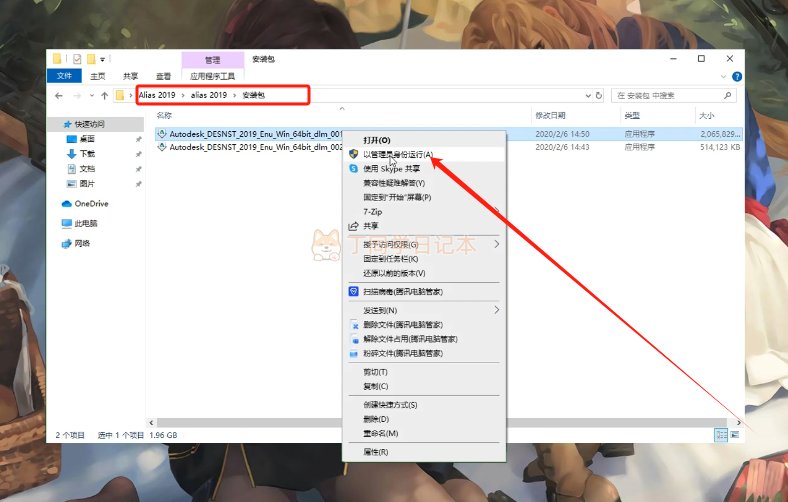Open 桌面 in the navigation pane
This screenshot has height=502, width=788.
click(x=87, y=139)
